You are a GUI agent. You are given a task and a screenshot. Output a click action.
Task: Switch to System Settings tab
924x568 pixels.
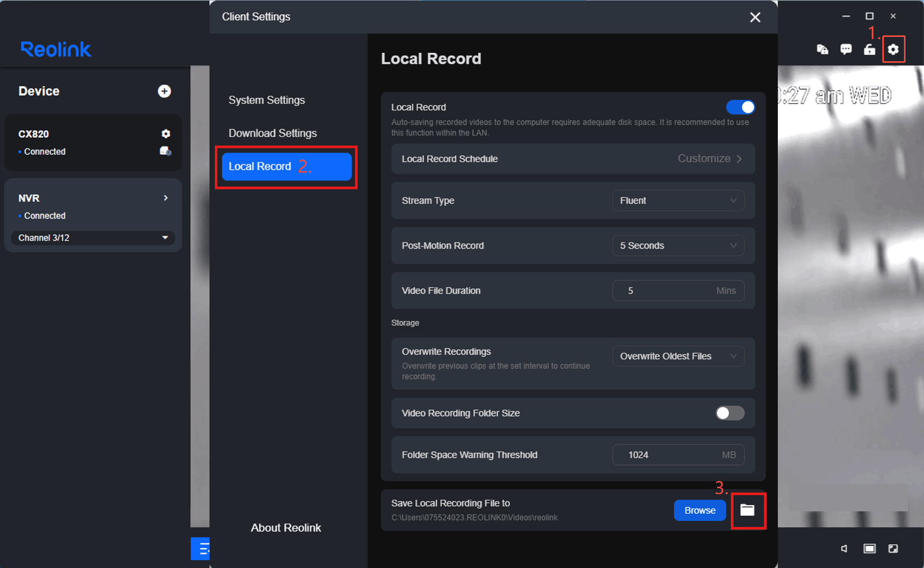tap(266, 100)
